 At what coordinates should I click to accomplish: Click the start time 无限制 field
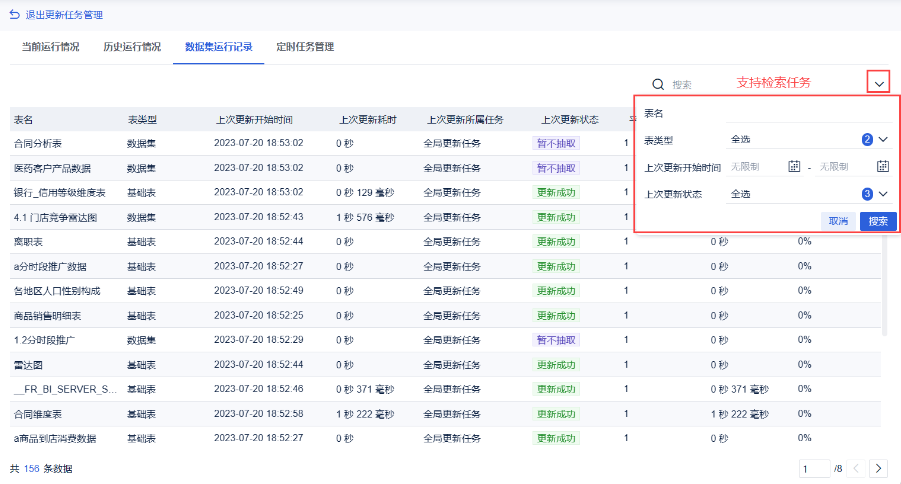point(756,167)
